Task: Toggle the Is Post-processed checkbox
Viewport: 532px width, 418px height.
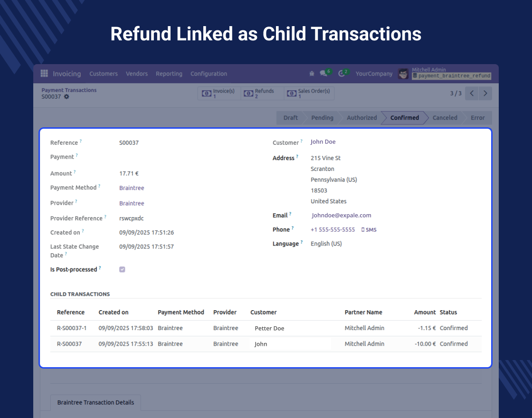Action: click(122, 269)
